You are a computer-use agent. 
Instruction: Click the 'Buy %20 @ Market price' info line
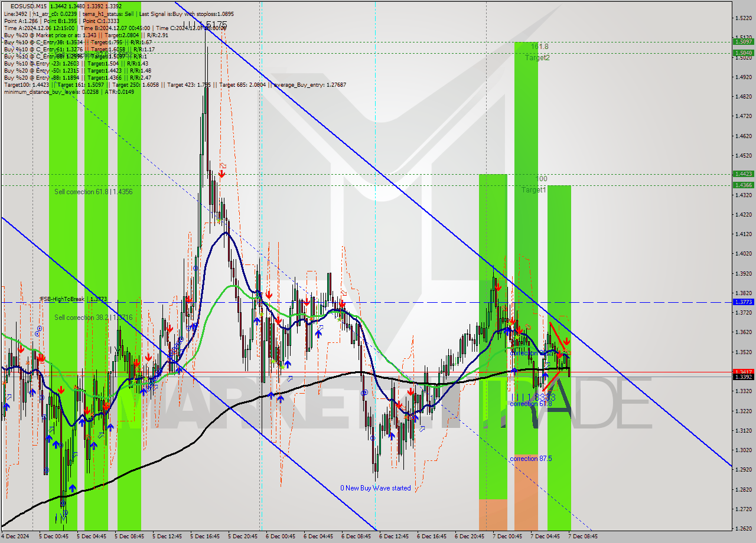coord(86,35)
